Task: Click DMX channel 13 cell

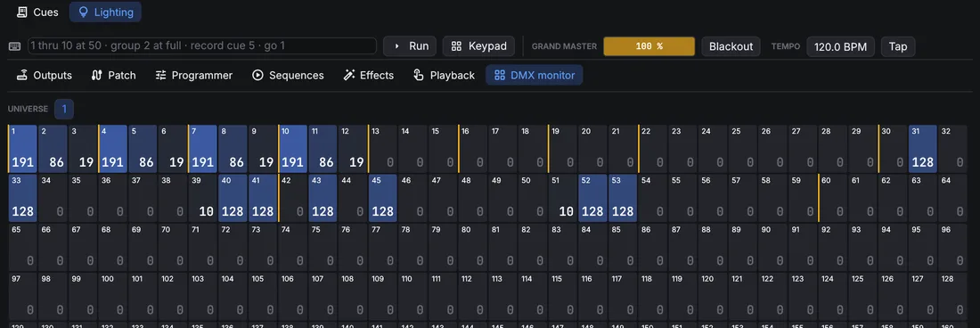Action: pos(383,149)
